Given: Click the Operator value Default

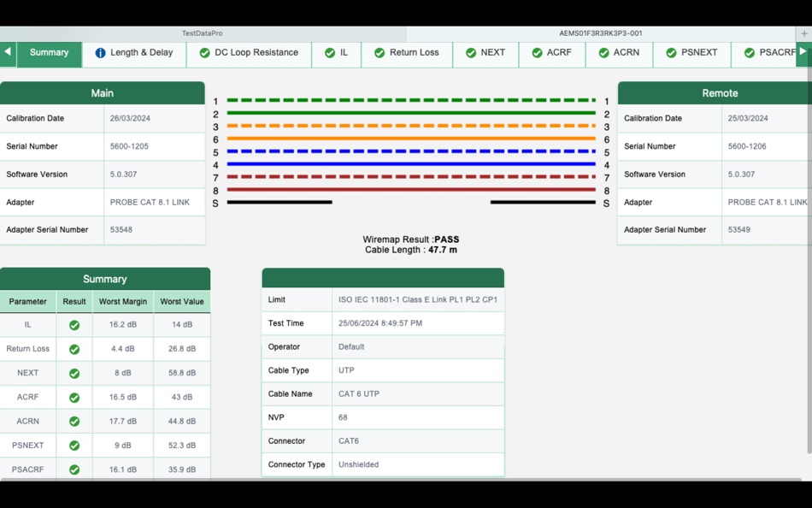Looking at the screenshot, I should tap(351, 346).
